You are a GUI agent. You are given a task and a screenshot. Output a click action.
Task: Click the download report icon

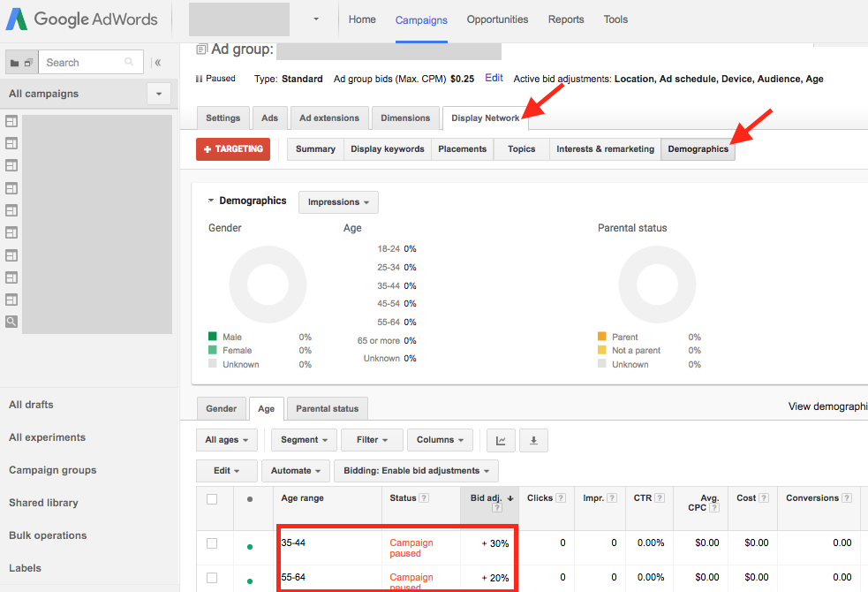click(x=533, y=440)
